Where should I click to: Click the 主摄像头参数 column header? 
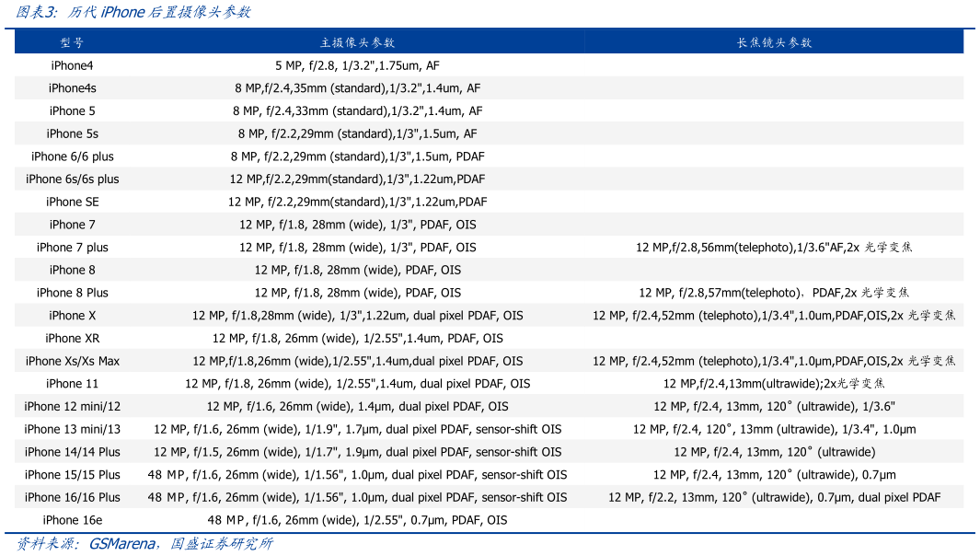tap(358, 42)
